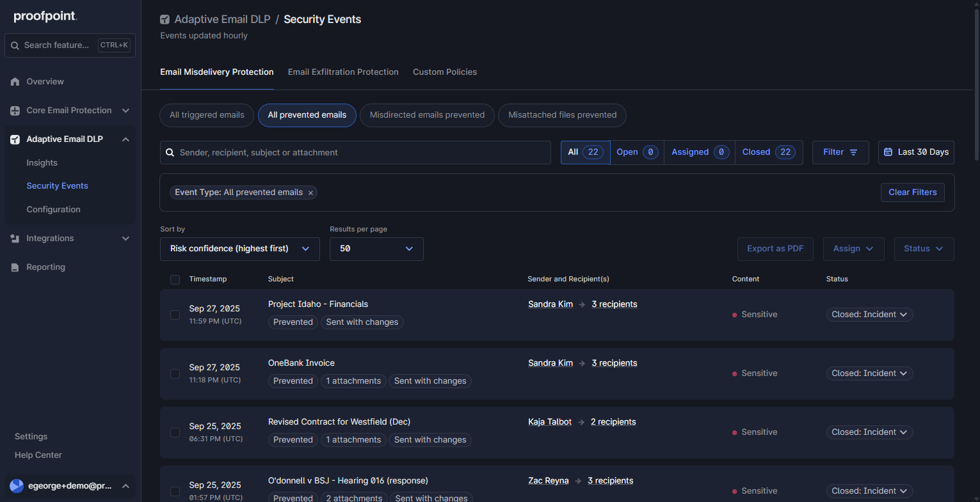980x502 pixels.
Task: Open Kaja Talbot sender link
Action: [x=550, y=422]
